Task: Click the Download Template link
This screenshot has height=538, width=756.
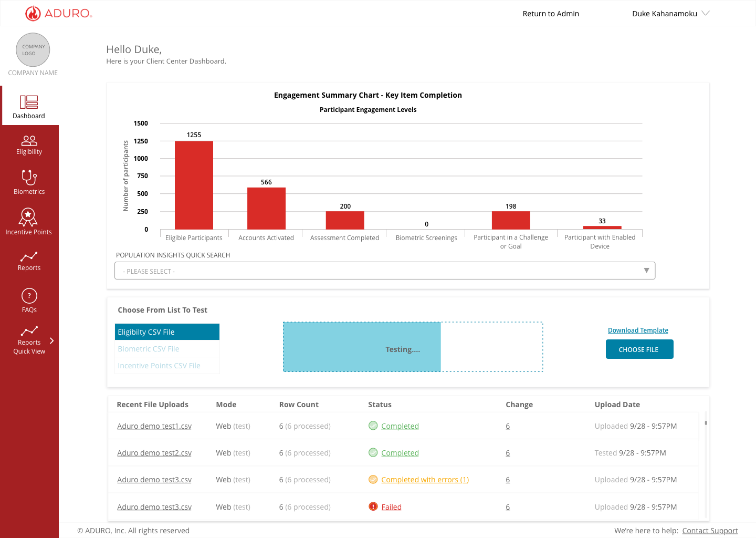Action: click(x=638, y=330)
